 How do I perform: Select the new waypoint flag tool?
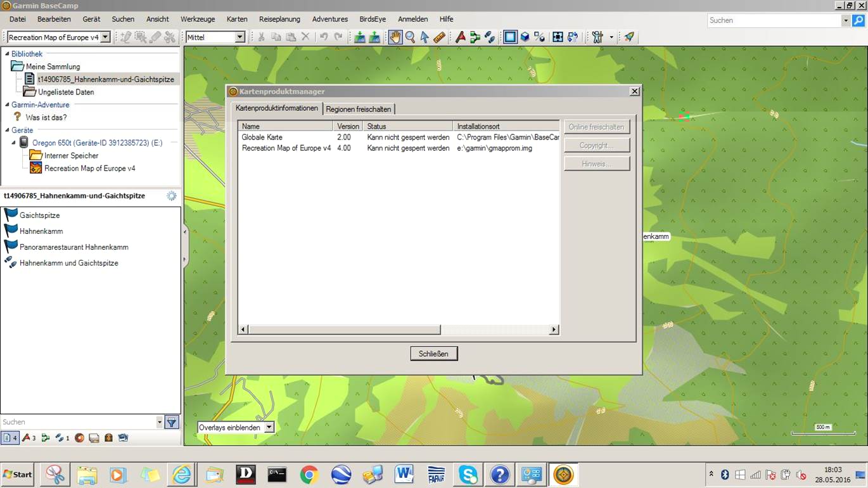click(460, 37)
